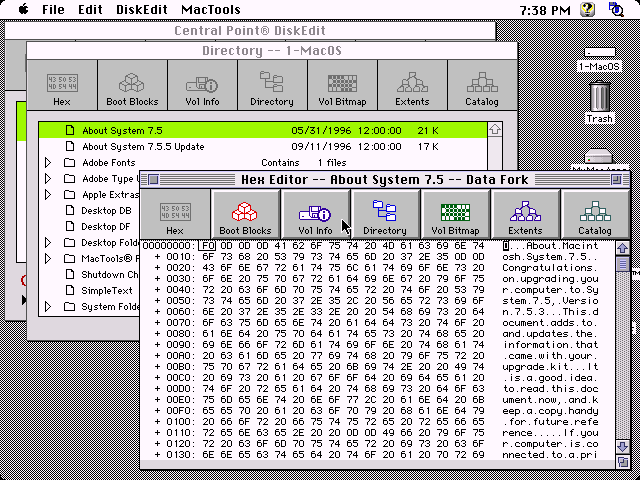Click the Hex button in Hex Editor toolbar

pos(175,214)
